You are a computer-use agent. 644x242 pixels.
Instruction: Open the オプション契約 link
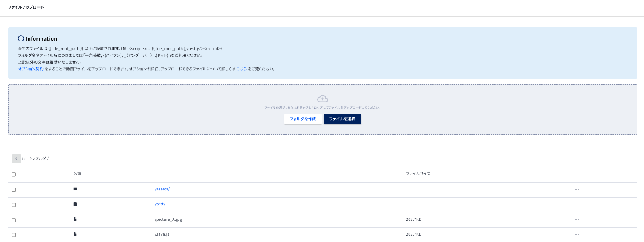point(31,69)
